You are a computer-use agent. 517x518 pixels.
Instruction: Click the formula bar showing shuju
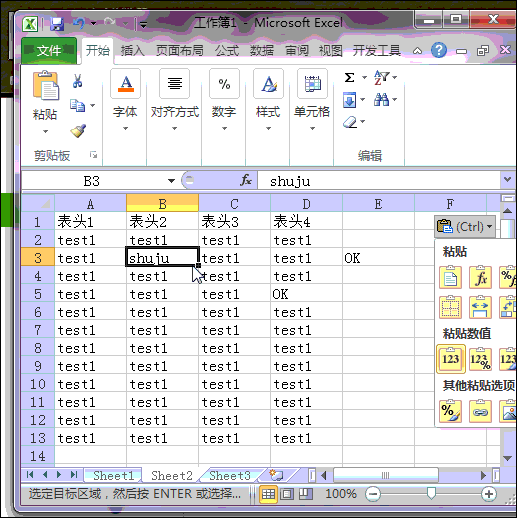coord(378,181)
